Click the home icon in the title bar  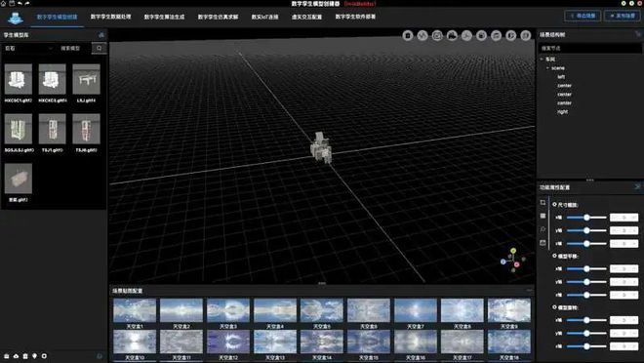pyautogui.click(x=3, y=3)
